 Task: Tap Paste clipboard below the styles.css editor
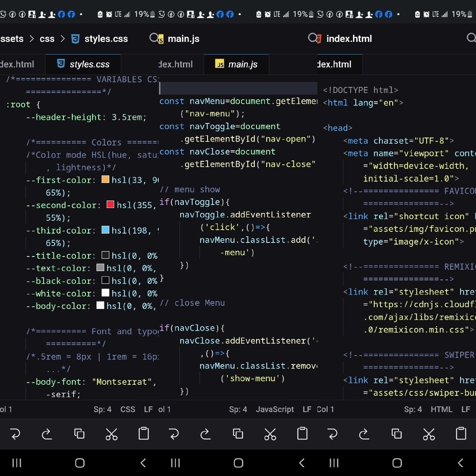coord(144,434)
